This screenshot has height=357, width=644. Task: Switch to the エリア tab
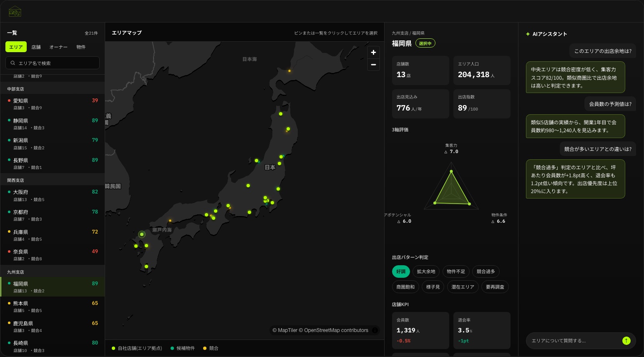coord(16,47)
